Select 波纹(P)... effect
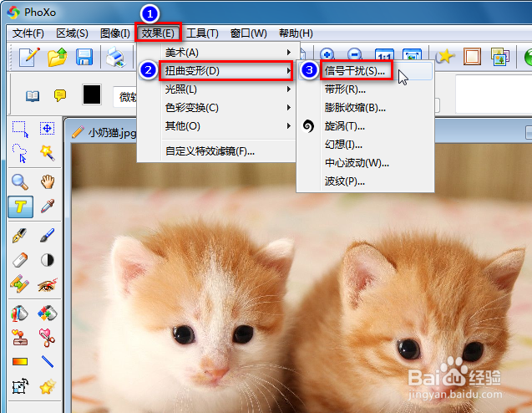 366,181
